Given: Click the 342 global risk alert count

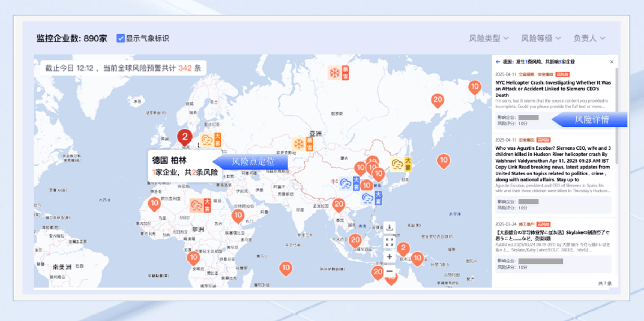Looking at the screenshot, I should 185,68.
